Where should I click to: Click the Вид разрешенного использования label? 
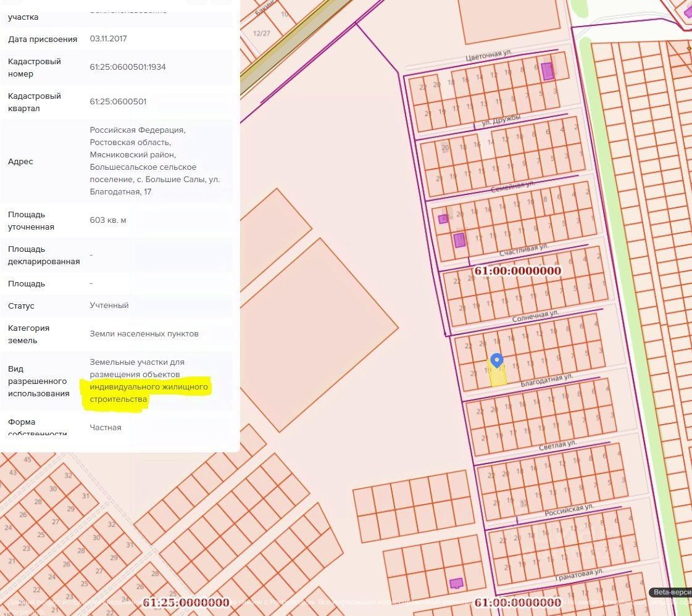point(38,381)
